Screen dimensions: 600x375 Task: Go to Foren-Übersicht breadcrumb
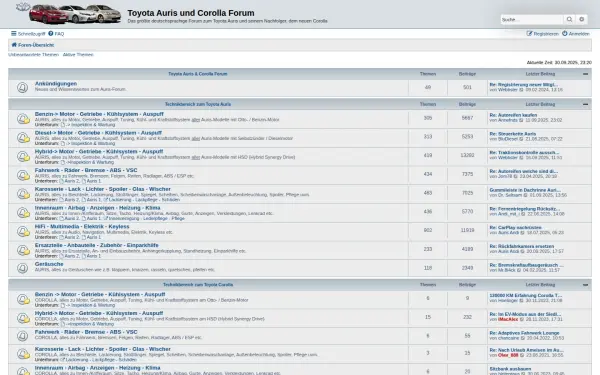tap(33, 45)
